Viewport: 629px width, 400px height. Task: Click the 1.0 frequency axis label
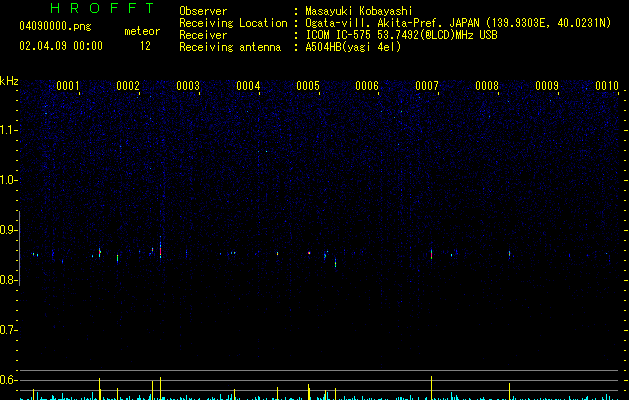tap(8, 180)
